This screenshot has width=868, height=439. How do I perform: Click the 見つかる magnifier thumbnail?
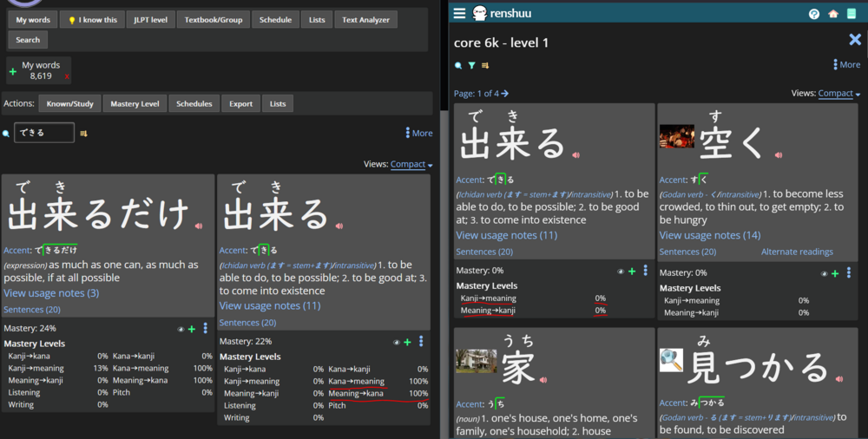(671, 360)
